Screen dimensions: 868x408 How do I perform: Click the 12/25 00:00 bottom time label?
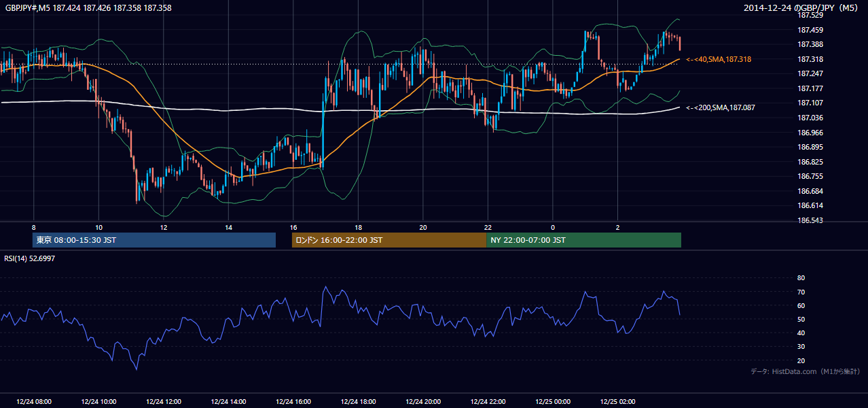click(554, 401)
